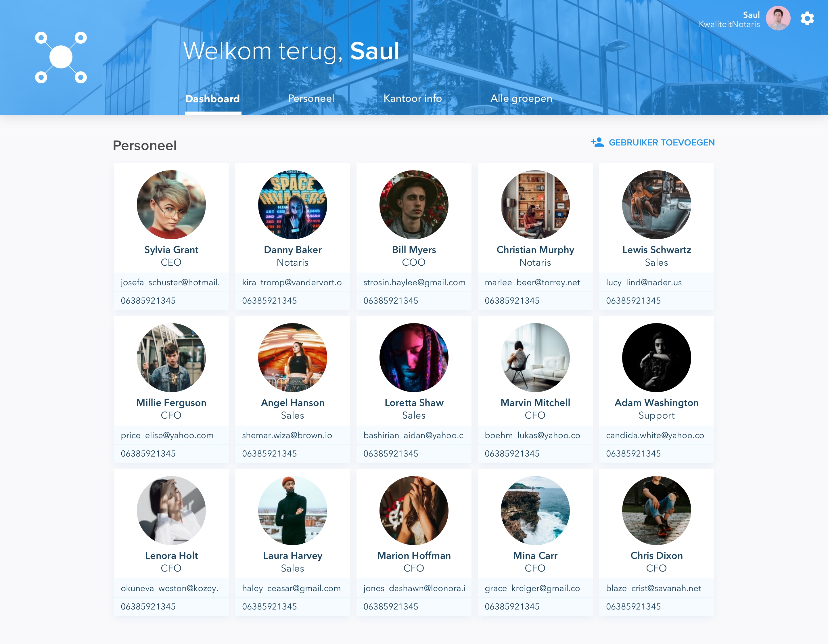Click the GEBRUIKER TOEVOEGEN button
The width and height of the screenshot is (828, 644).
[x=652, y=143]
